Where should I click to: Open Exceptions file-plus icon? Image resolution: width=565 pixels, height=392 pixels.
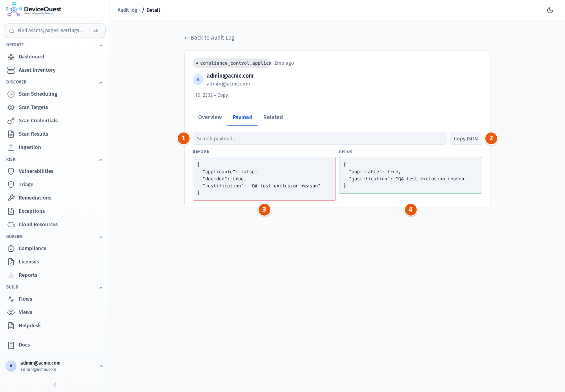(11, 211)
